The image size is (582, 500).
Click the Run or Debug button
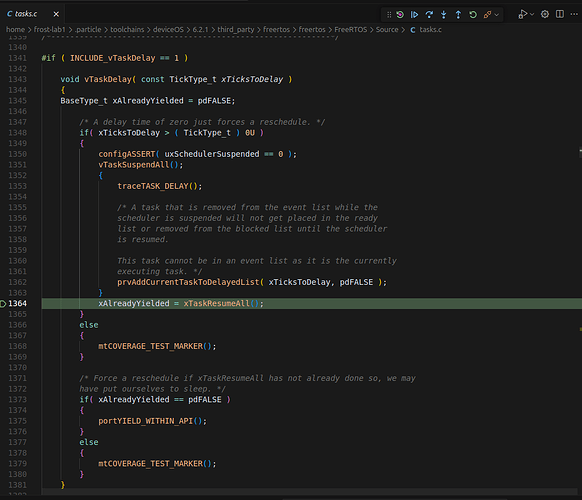click(x=523, y=14)
